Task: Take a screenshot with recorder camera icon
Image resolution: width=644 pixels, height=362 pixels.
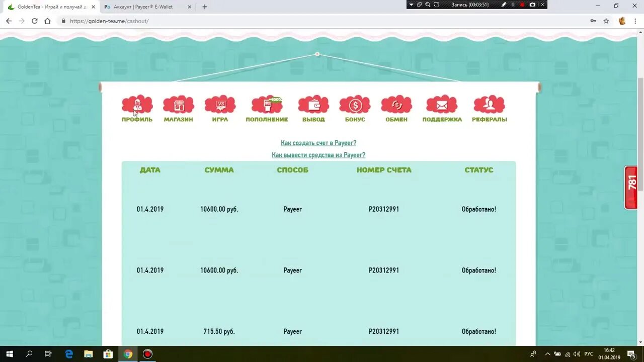Action: 532,5
